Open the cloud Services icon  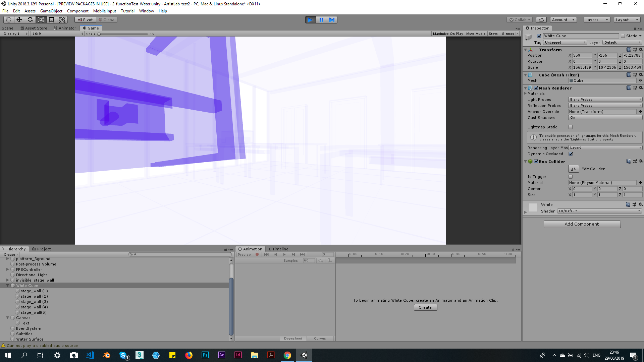541,20
